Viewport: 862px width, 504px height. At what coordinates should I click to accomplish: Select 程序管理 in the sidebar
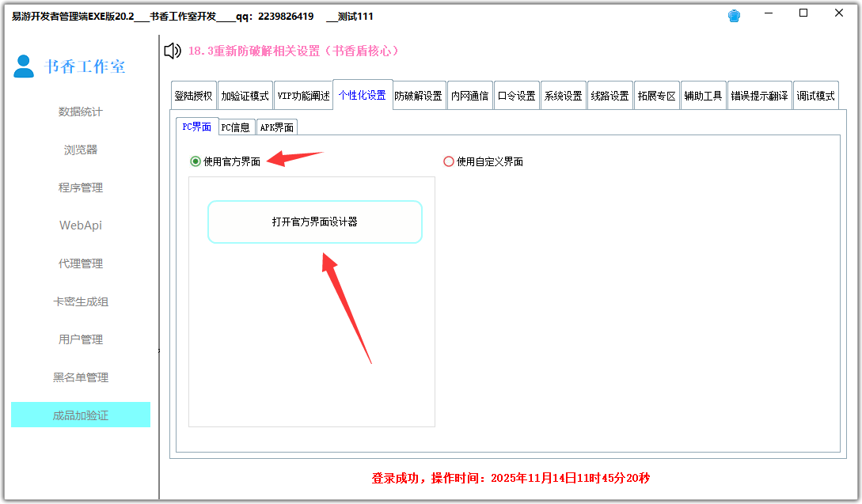pos(80,188)
